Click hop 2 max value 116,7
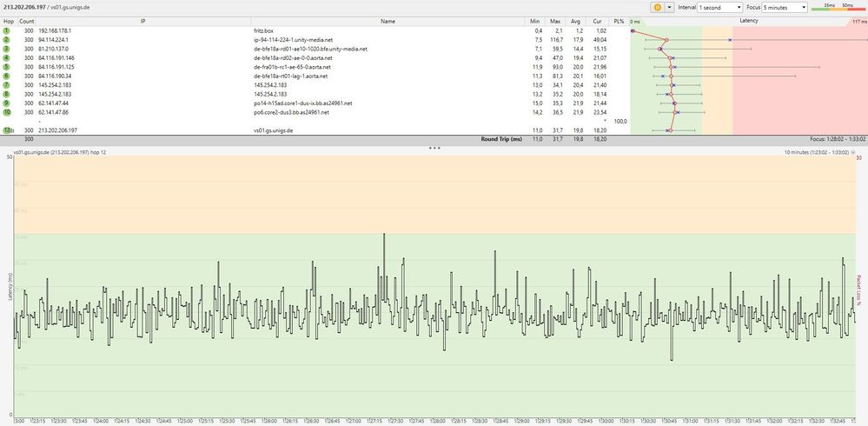 click(556, 40)
